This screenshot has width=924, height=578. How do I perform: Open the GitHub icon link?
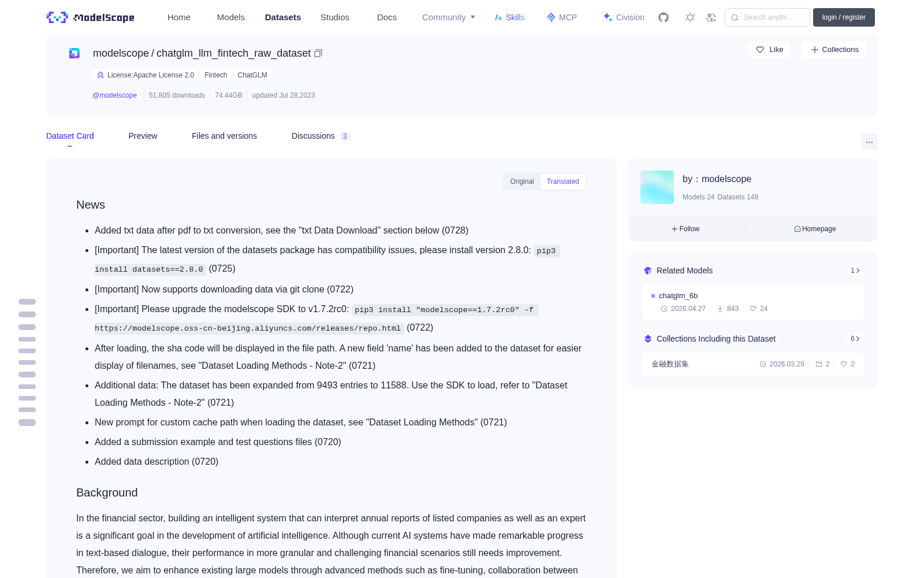tap(664, 17)
